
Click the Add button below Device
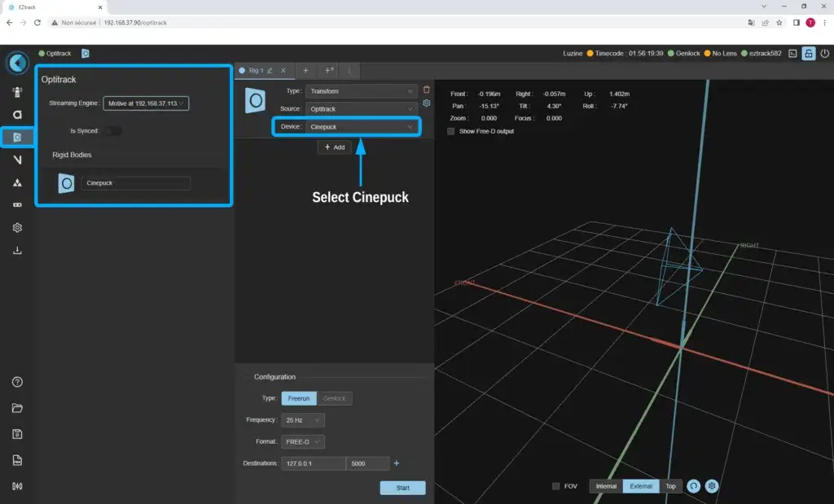tap(335, 147)
